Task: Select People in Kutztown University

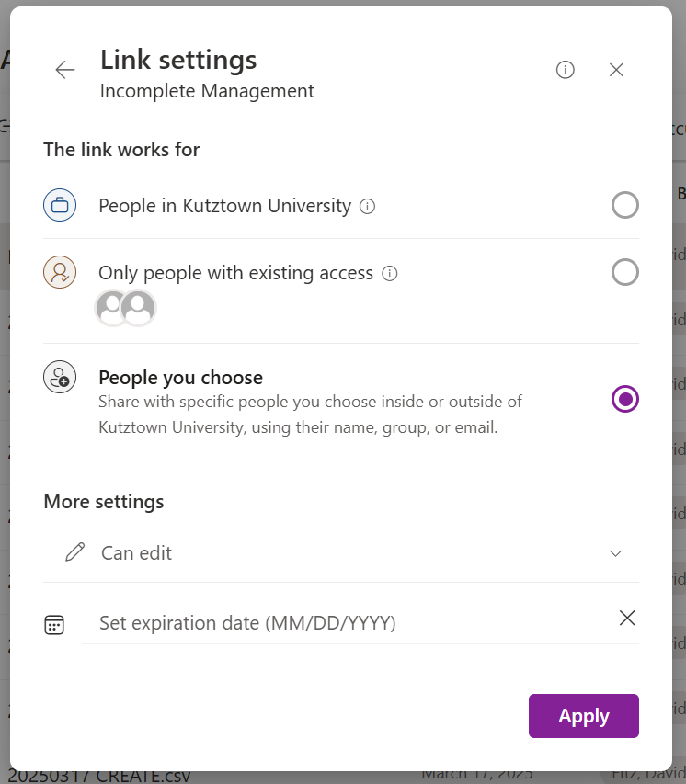Action: pyautogui.click(x=625, y=205)
